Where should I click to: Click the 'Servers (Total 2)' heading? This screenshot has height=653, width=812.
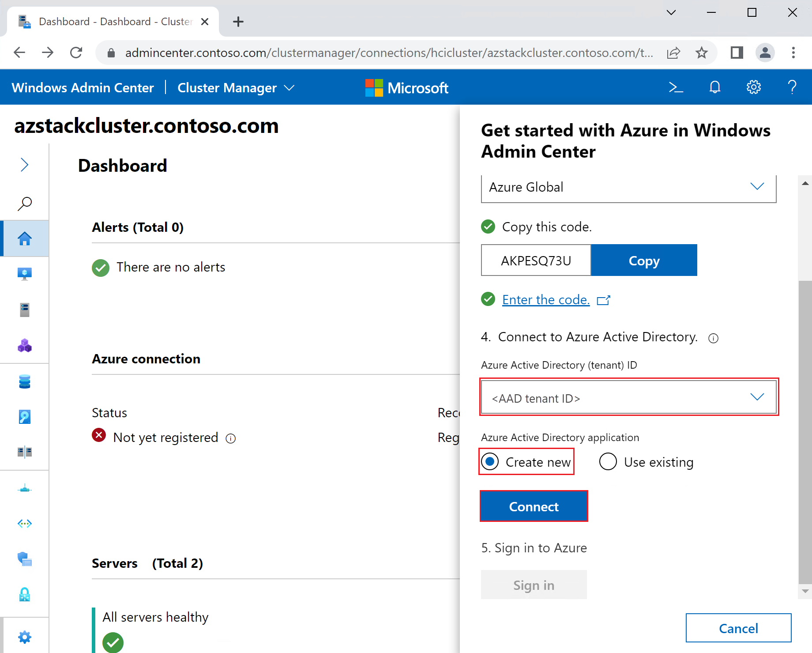pos(147,563)
